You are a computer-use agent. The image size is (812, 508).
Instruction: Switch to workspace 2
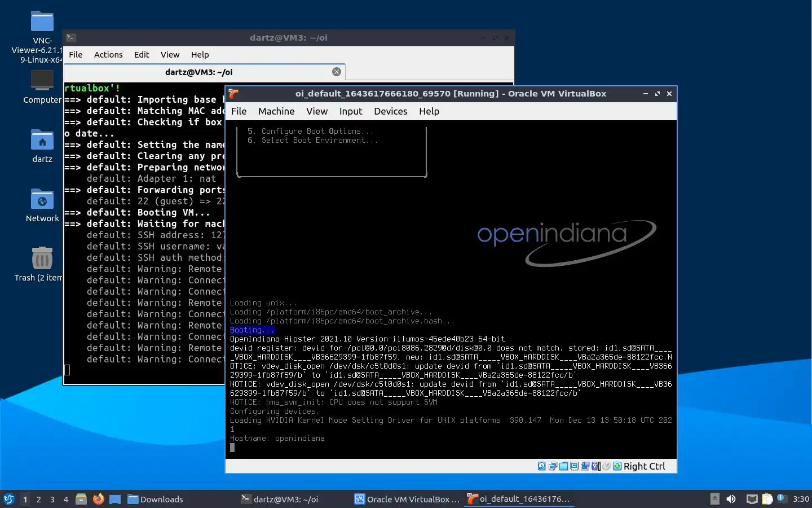pyautogui.click(x=38, y=499)
